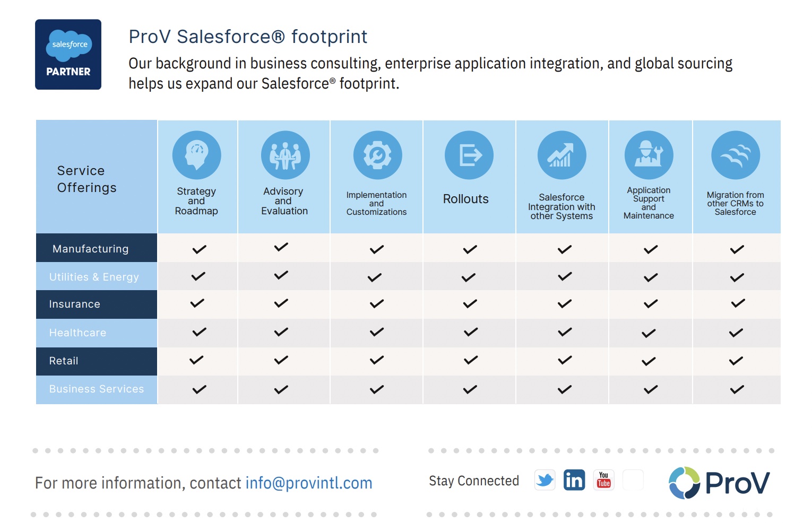
Task: Select the Salesforce Integration chart icon
Action: tap(562, 155)
